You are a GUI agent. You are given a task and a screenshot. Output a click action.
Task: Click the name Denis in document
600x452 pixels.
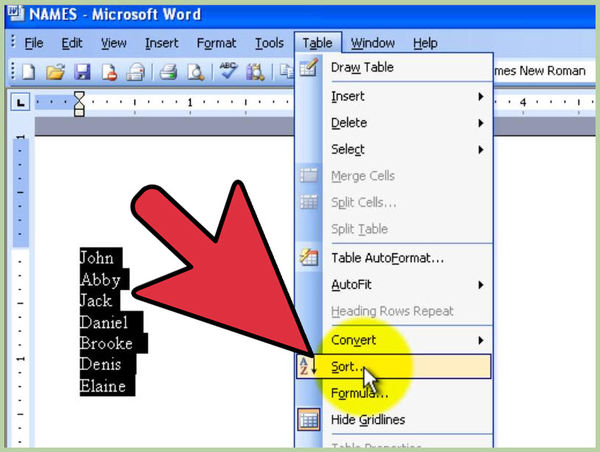(100, 364)
